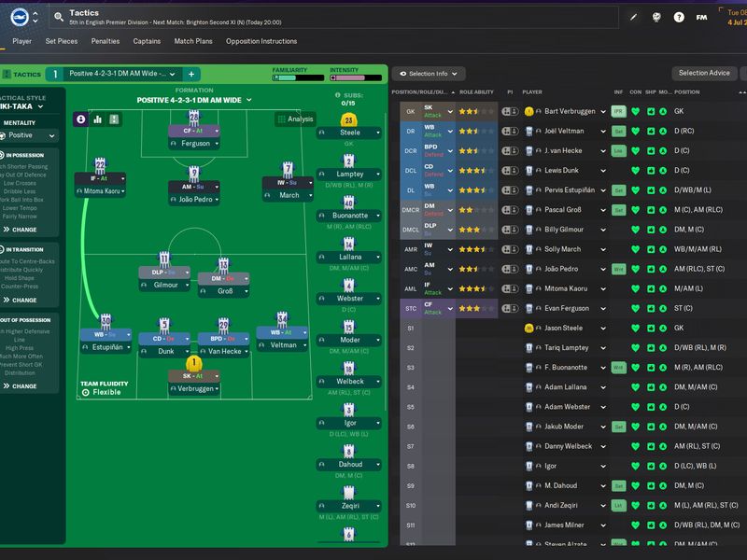Sort by the Role Ability column header
Screen dimensions: 747x560
click(x=476, y=91)
